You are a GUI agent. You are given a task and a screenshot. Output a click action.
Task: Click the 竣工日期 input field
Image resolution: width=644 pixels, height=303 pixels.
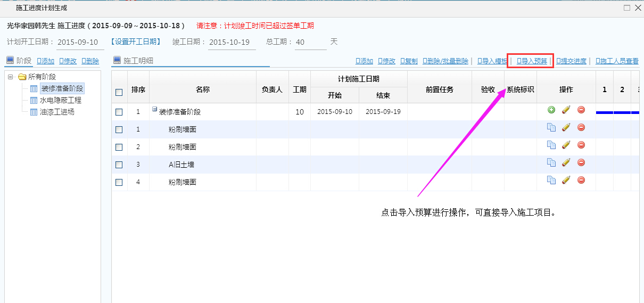231,42
